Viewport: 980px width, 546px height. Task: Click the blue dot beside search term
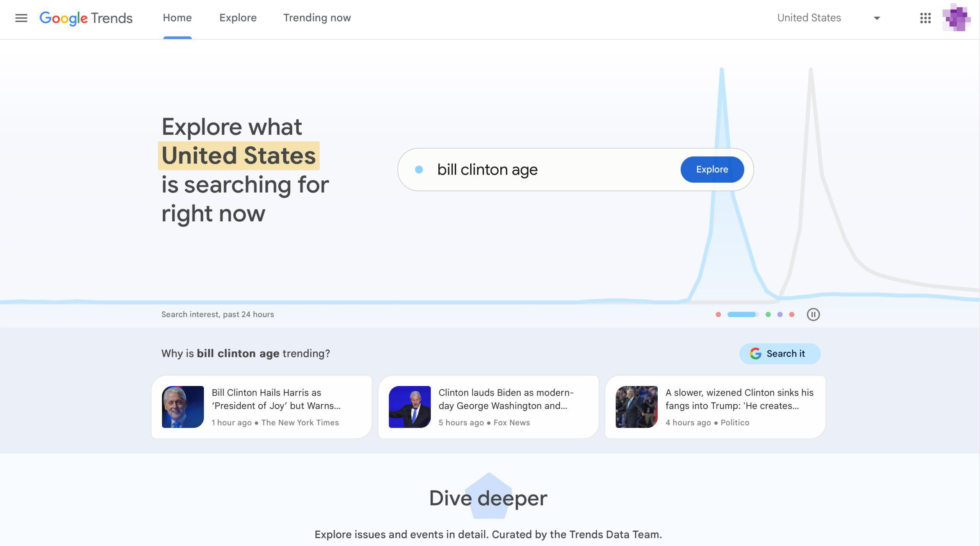click(x=419, y=169)
